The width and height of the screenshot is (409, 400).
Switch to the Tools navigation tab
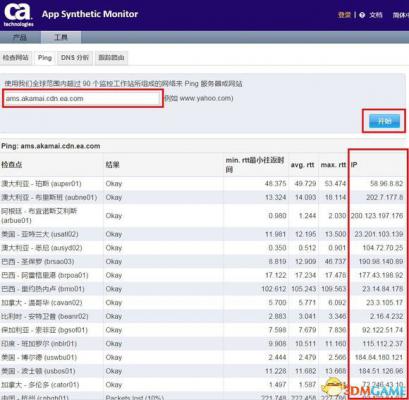coord(61,37)
